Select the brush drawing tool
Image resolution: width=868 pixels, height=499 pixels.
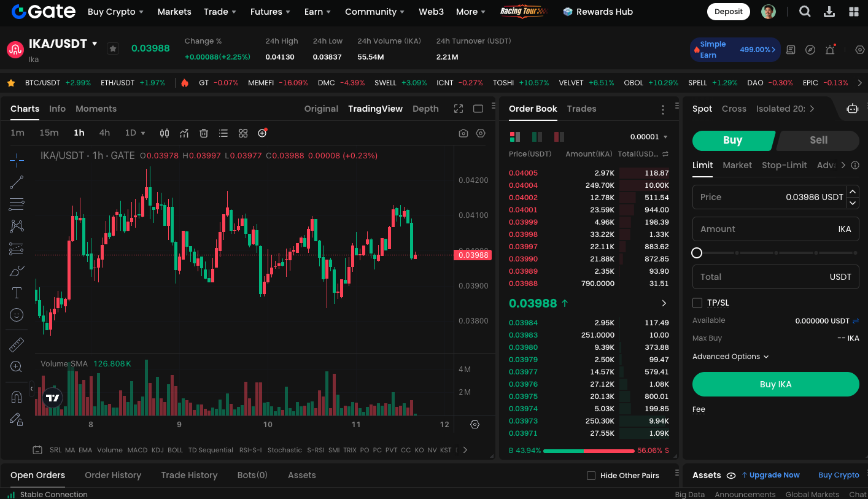pyautogui.click(x=17, y=271)
